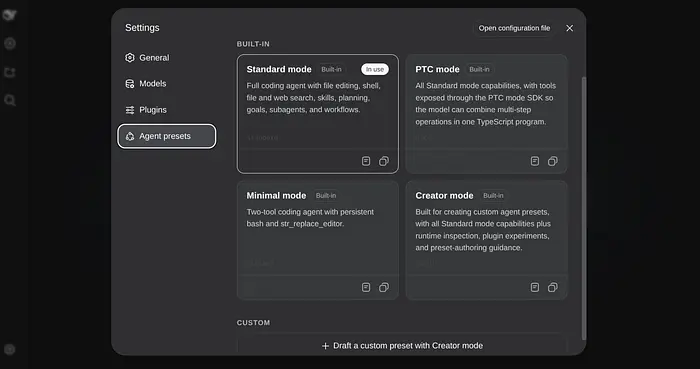Duplicate the Standard mode preset

383,161
